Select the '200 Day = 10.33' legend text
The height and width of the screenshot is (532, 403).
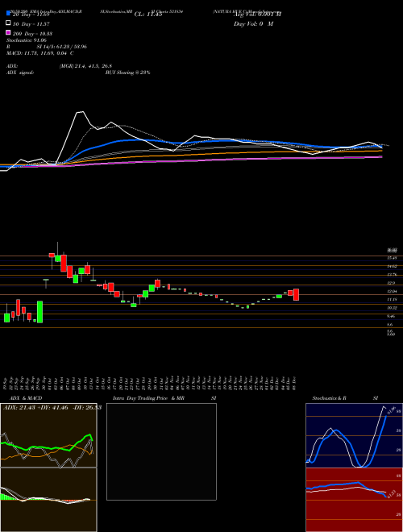[x=32, y=34]
